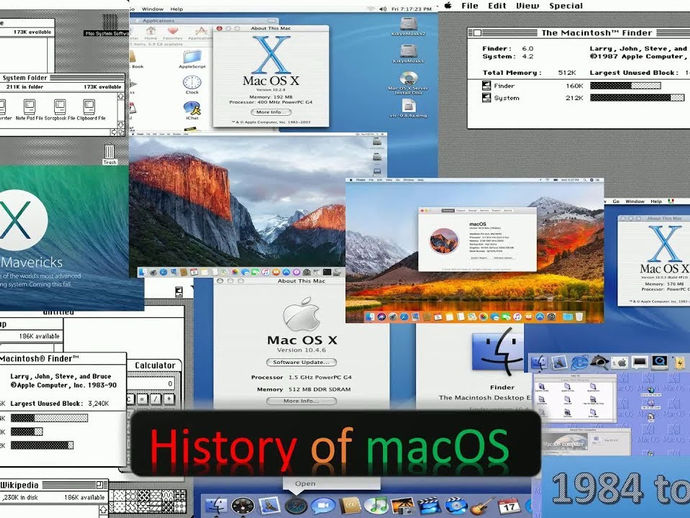Viewport: 690px width, 518px height.
Task: Open iChat bubble in the Tiger dock
Action: (x=323, y=505)
